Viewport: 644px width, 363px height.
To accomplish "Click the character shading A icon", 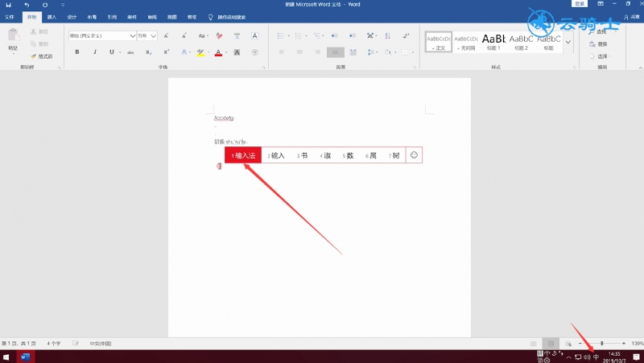I will coord(237,52).
